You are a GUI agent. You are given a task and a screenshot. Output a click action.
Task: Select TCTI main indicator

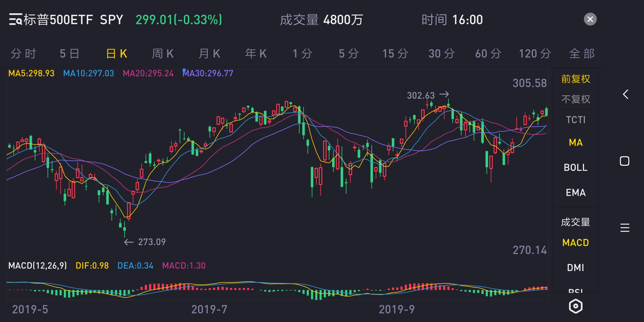(x=575, y=120)
